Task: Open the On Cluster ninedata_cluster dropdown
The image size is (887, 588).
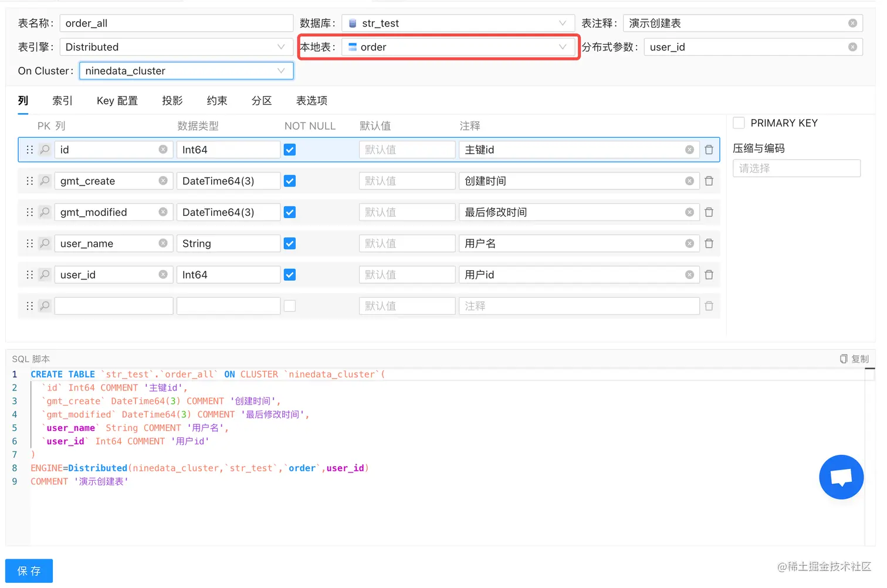Action: point(186,71)
